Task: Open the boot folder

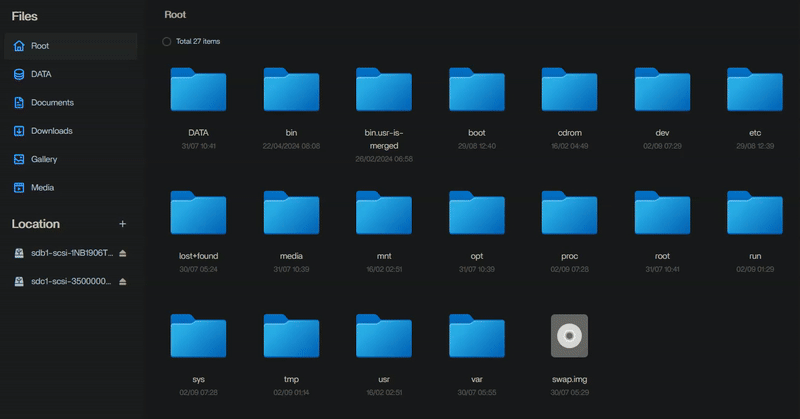Action: click(x=476, y=90)
